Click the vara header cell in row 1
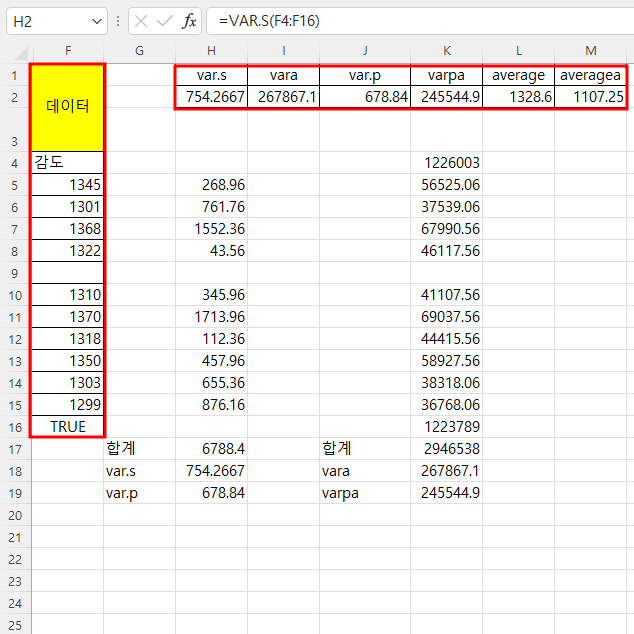This screenshot has height=634, width=634. 283,75
